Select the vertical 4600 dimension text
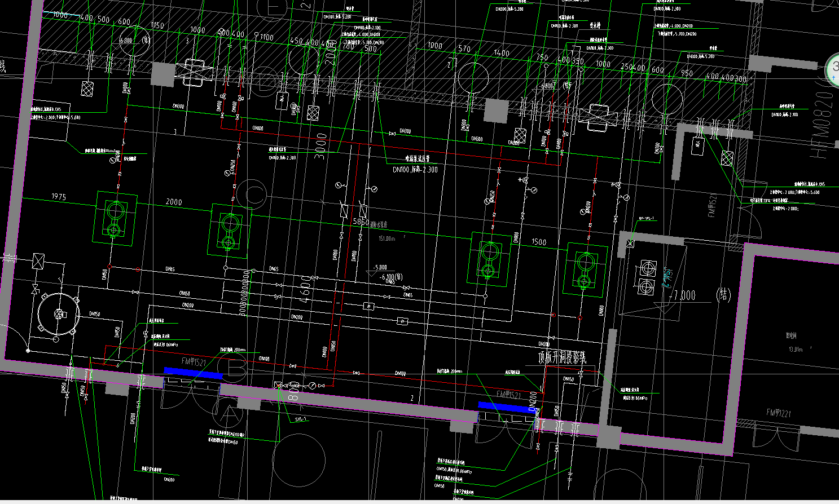 305,290
